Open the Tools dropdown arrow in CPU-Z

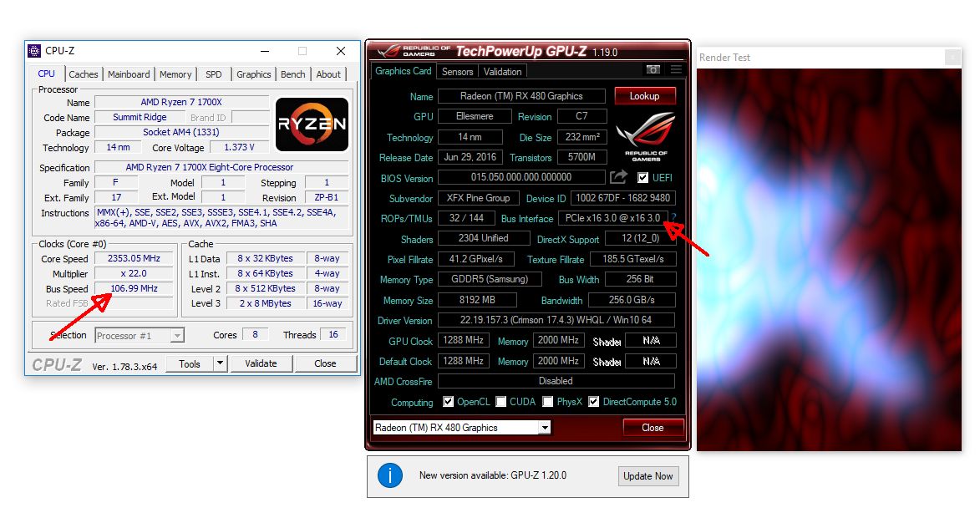pyautogui.click(x=220, y=363)
